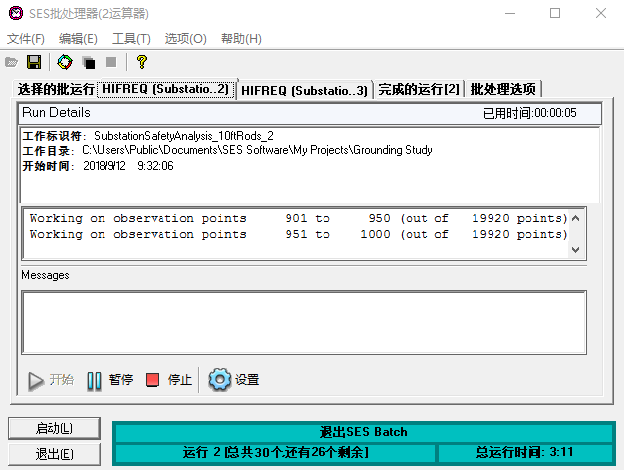Click the Grounding Study working directory path
Image resolution: width=624 pixels, height=470 pixels.
click(x=257, y=150)
